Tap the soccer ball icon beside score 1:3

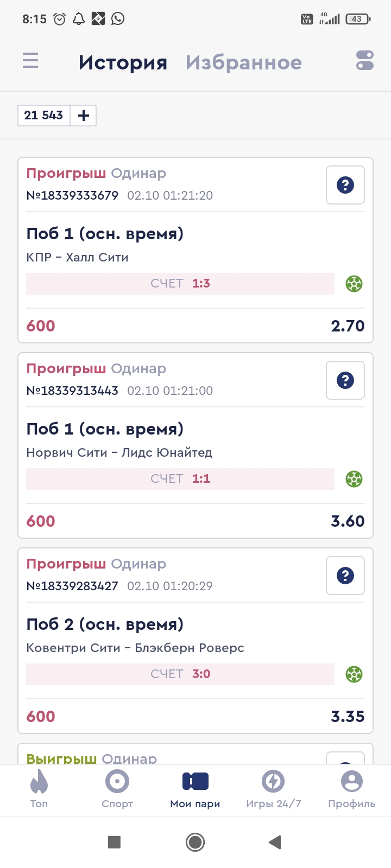[354, 284]
